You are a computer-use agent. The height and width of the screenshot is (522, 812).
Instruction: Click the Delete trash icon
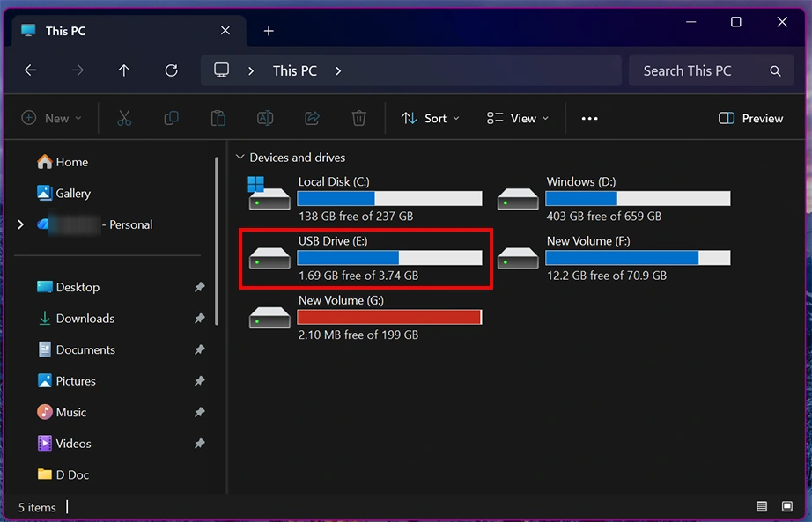[x=358, y=119]
